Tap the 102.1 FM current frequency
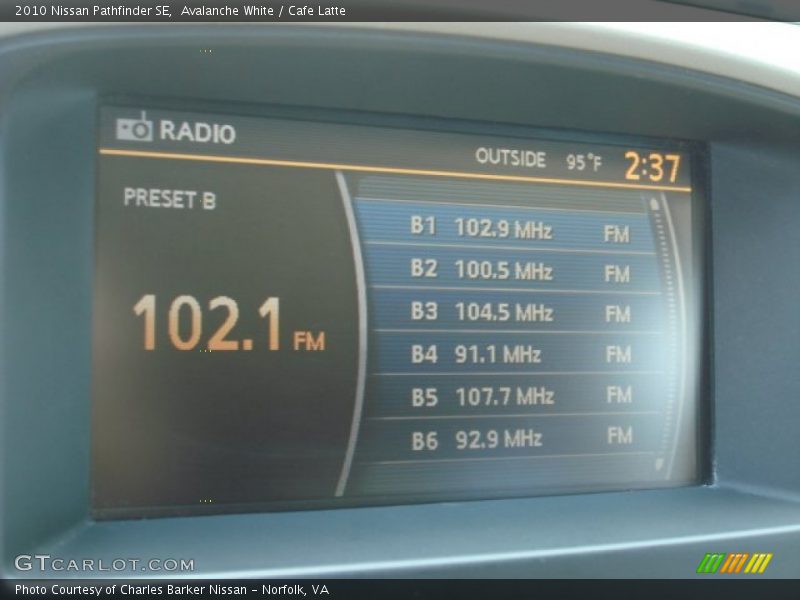Screen dimensions: 800x600 [x=229, y=323]
